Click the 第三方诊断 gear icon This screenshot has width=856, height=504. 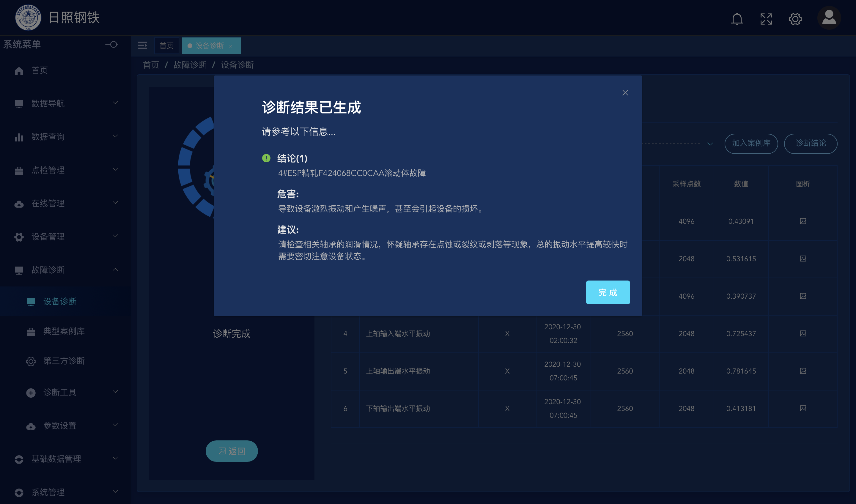31,361
